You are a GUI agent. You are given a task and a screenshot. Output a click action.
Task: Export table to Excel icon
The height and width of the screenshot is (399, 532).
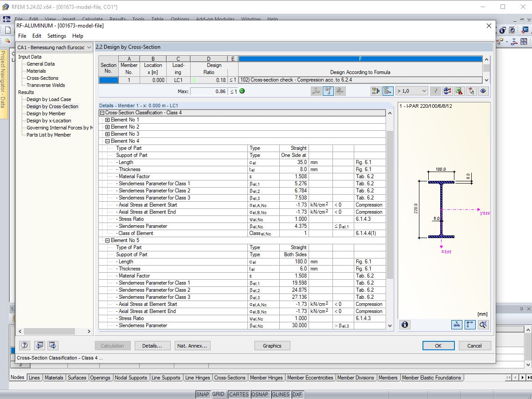coord(459,91)
